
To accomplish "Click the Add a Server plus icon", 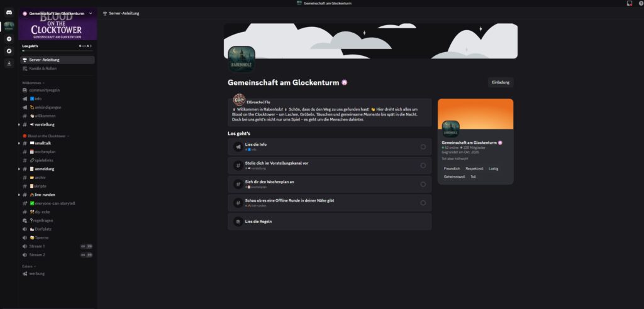I will (x=9, y=39).
